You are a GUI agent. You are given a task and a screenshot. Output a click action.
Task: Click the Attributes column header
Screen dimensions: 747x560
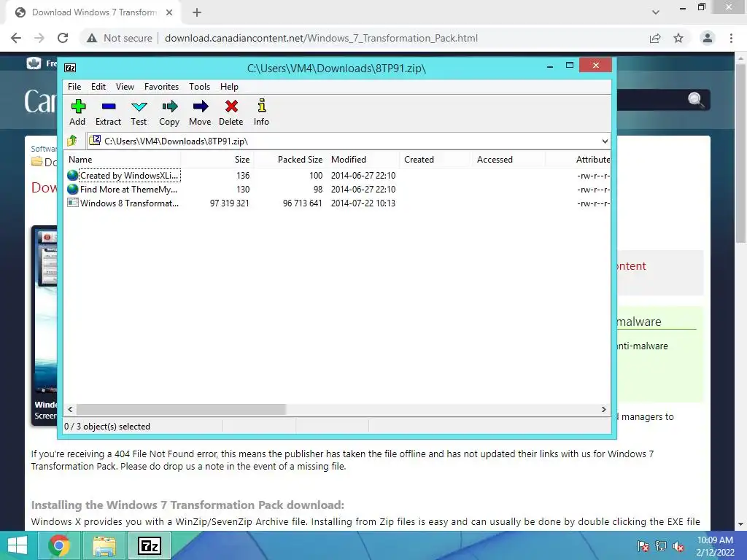pos(578,160)
